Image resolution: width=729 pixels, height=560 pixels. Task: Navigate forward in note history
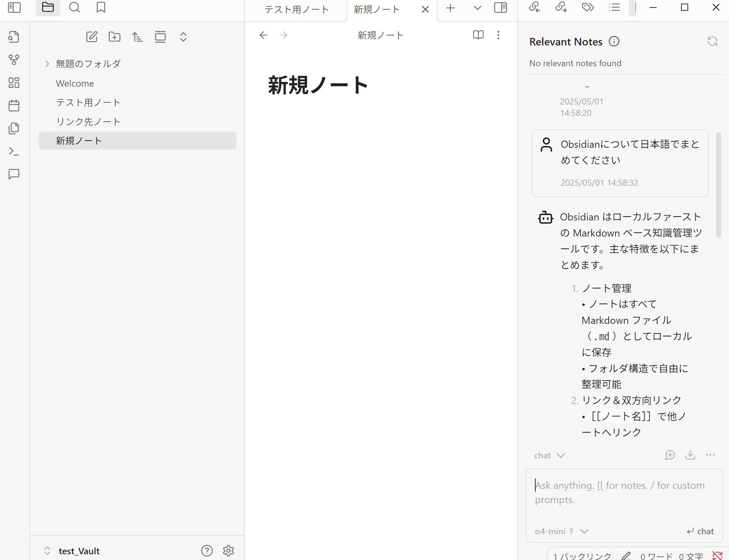pos(284,35)
